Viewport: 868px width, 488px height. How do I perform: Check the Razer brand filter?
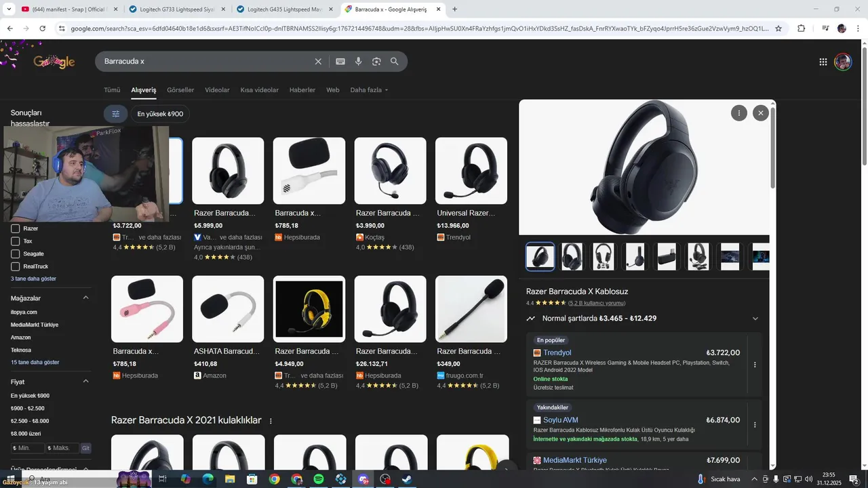(16, 228)
